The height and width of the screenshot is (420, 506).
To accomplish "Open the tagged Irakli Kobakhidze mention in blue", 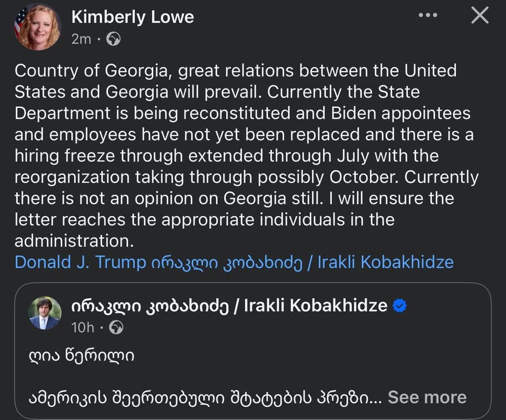I will click(x=302, y=262).
